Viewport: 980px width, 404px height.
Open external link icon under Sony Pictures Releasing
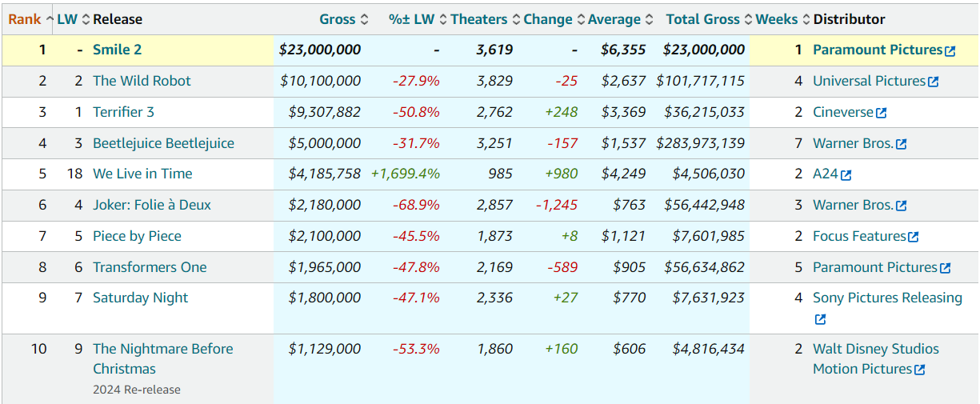[820, 320]
